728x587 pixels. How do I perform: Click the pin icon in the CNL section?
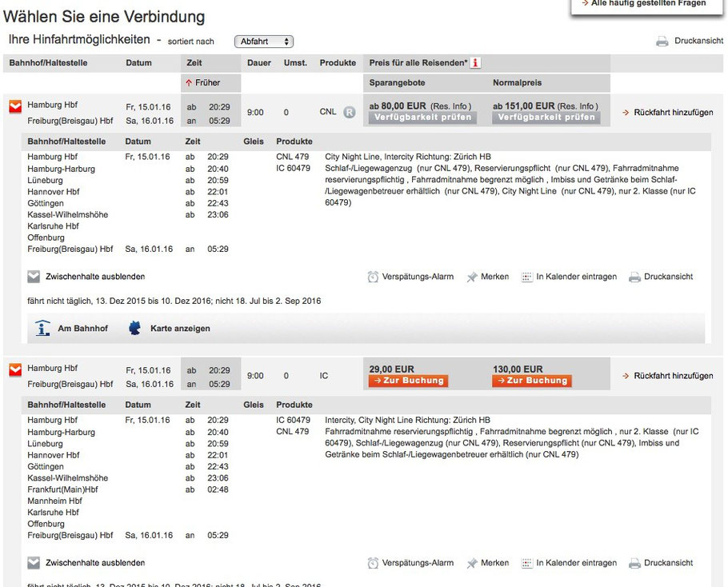472,277
